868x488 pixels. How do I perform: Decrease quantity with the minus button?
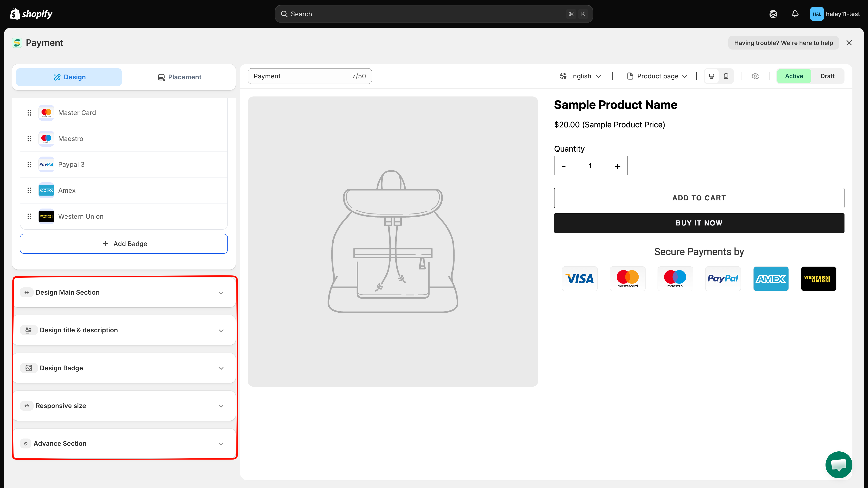coord(564,166)
